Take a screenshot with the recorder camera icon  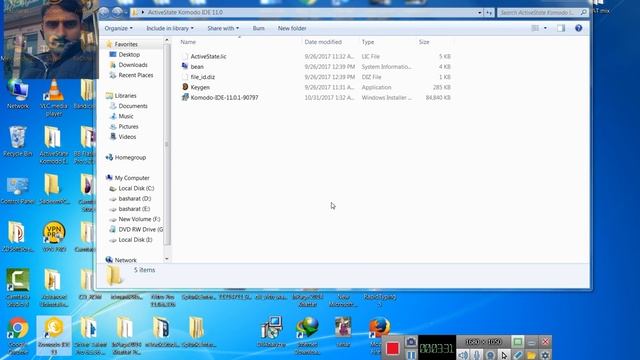[x=411, y=341]
